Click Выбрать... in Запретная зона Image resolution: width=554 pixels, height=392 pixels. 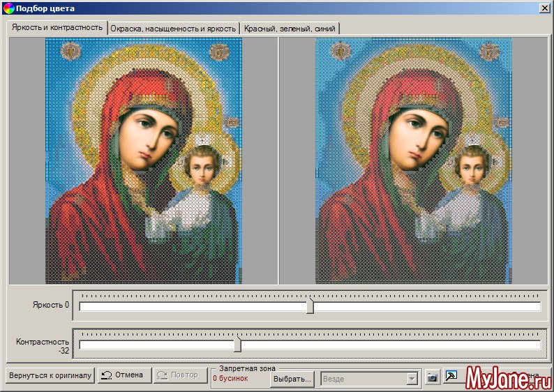292,379
